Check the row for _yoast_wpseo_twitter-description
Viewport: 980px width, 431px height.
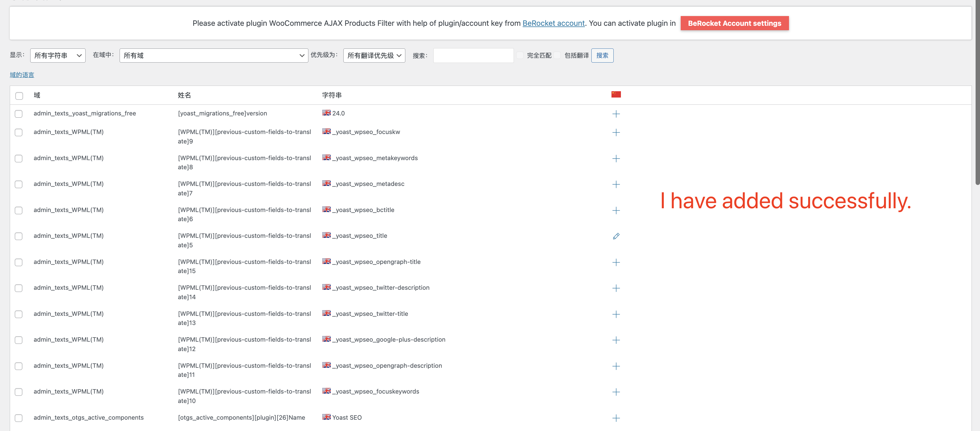click(19, 288)
